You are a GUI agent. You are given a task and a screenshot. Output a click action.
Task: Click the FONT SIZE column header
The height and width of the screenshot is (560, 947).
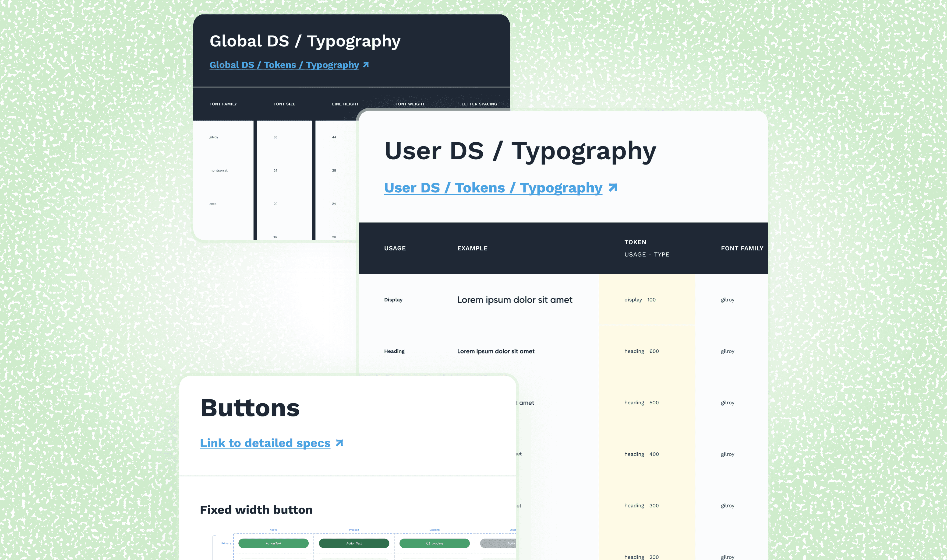(284, 104)
